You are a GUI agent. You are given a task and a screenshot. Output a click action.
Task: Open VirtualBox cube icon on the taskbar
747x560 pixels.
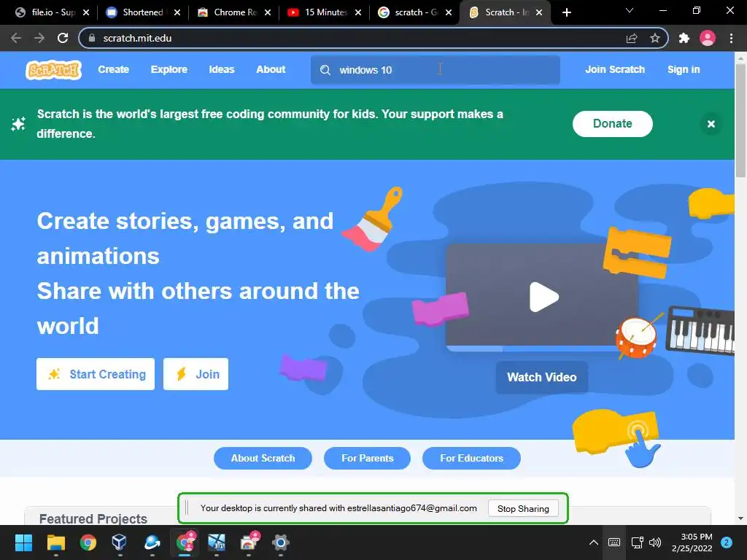(x=119, y=542)
